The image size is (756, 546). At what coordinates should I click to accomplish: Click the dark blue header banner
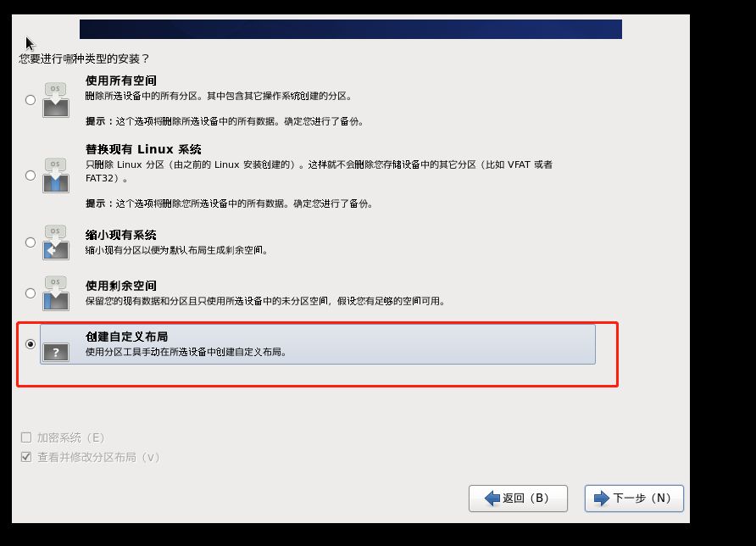click(x=351, y=29)
